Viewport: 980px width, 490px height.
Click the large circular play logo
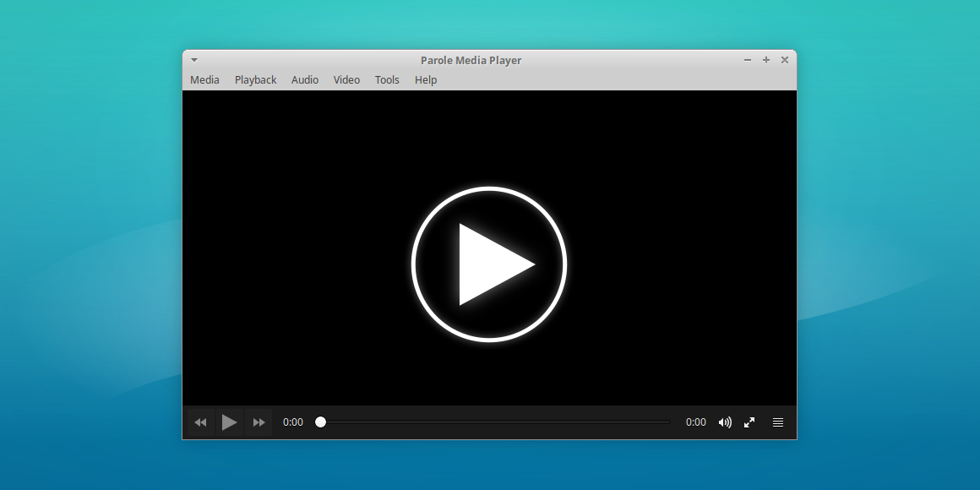[489, 264]
